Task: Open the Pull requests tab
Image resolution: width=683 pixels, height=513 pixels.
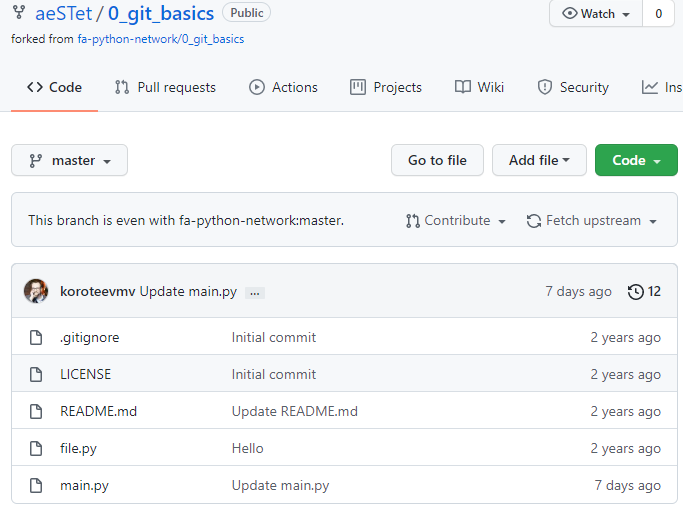Action: click(165, 88)
